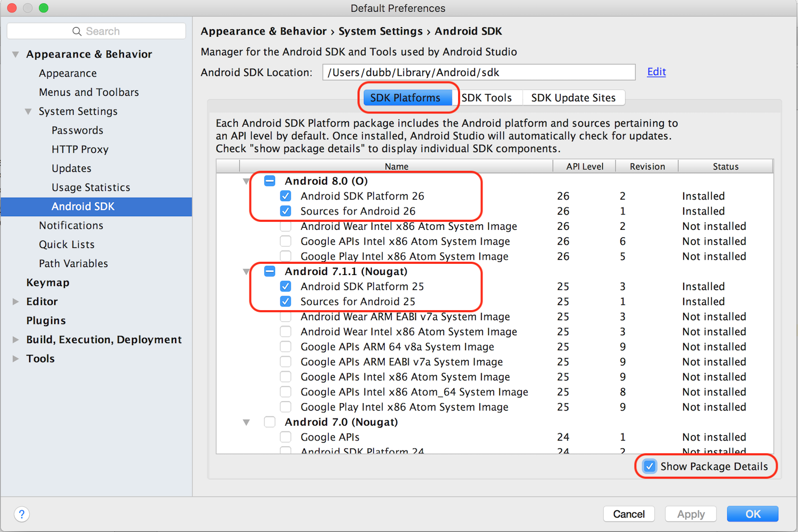Disable Show Package Details checkbox
798x532 pixels.
[650, 466]
